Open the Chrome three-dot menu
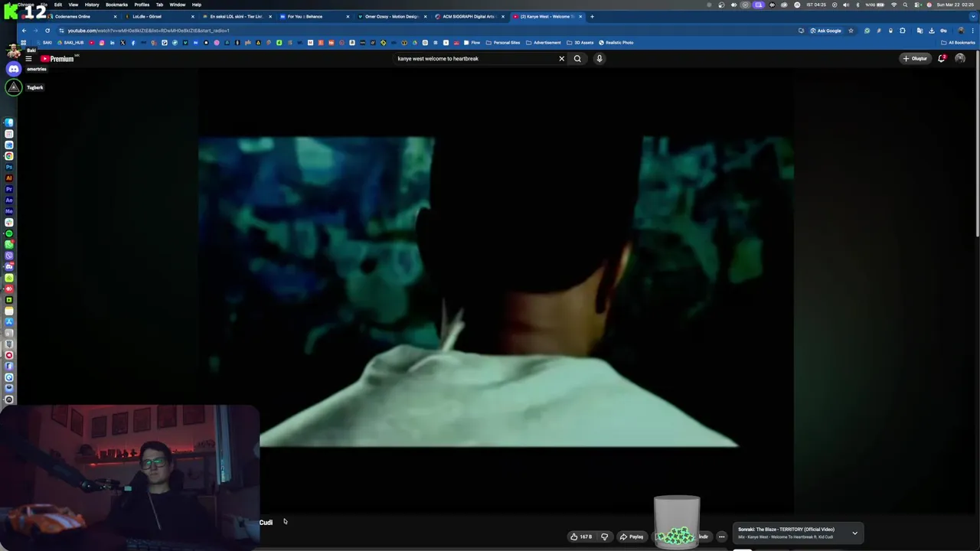 pyautogui.click(x=972, y=31)
